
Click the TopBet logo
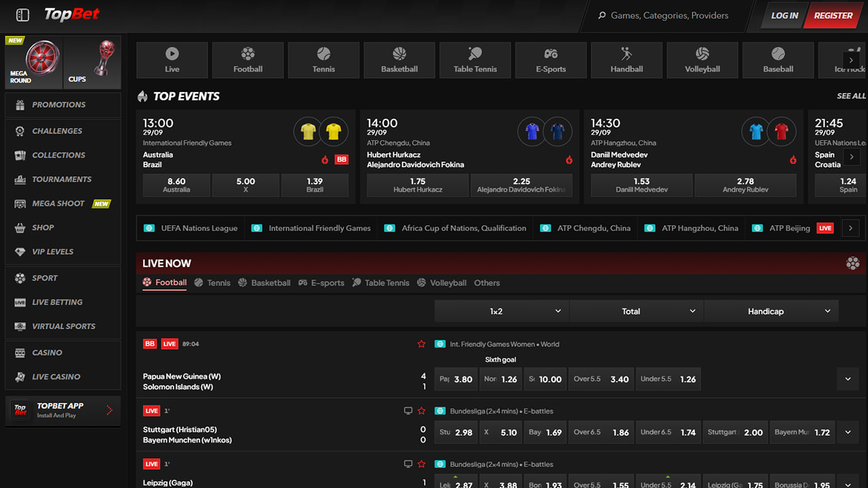(x=72, y=14)
